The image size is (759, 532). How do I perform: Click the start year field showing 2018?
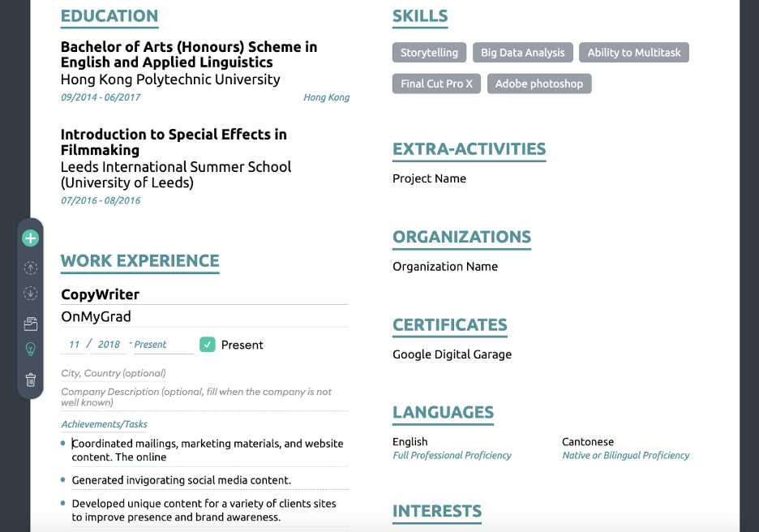(109, 345)
